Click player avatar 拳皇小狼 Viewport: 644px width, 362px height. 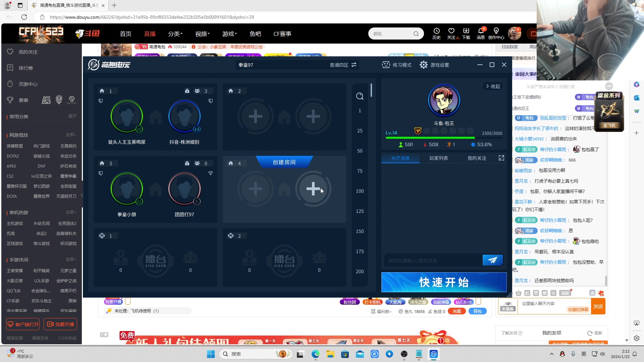127,189
